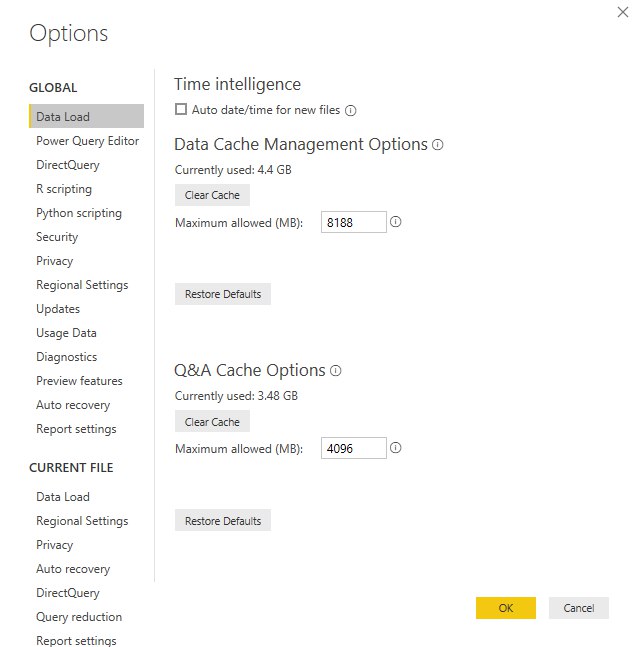The width and height of the screenshot is (639, 647).
Task: Click info icon next to Data Cache Management Options
Action: 437,145
